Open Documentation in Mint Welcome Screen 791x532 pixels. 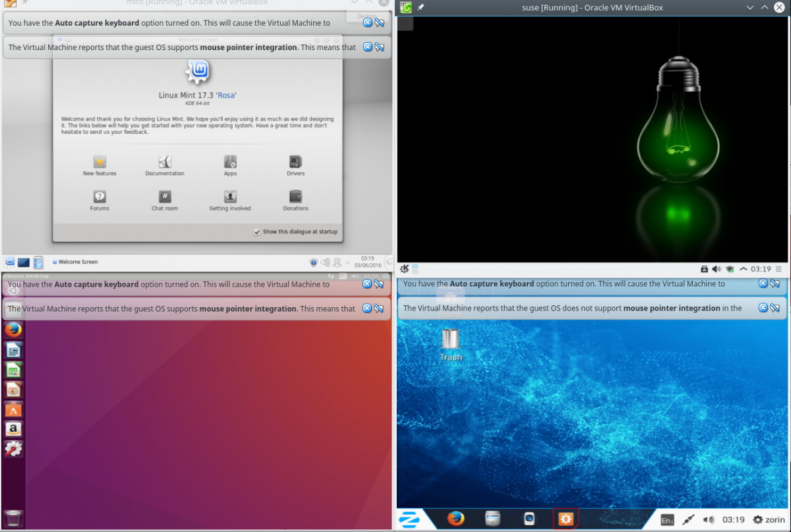pyautogui.click(x=165, y=165)
